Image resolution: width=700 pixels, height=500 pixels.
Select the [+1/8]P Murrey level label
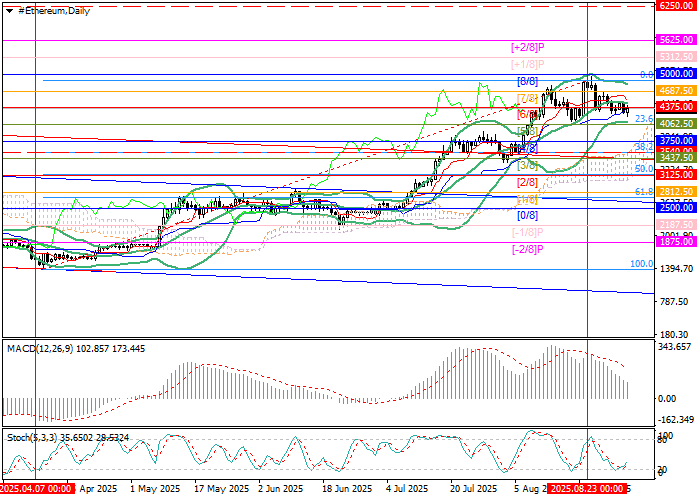tap(528, 64)
